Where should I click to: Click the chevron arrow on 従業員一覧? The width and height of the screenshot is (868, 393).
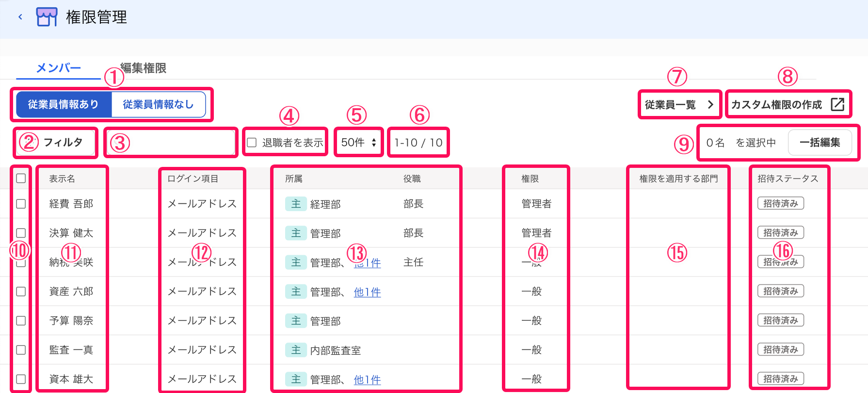click(x=710, y=104)
